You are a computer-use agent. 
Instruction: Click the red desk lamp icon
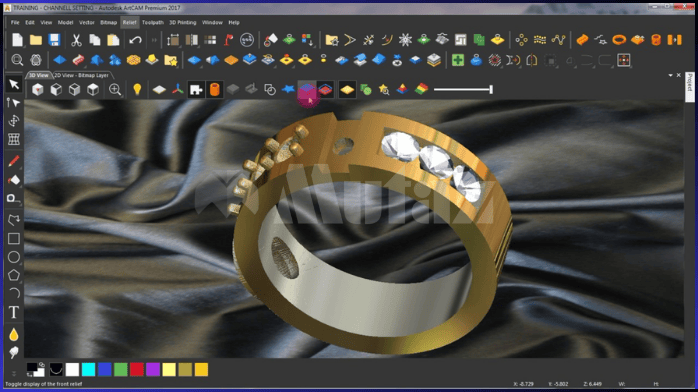(x=228, y=40)
